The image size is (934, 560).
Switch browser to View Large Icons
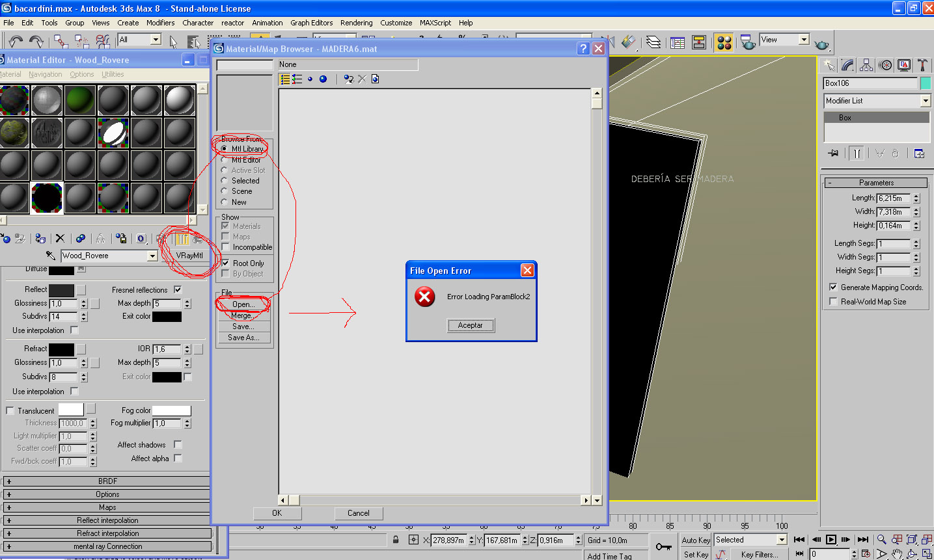[323, 79]
